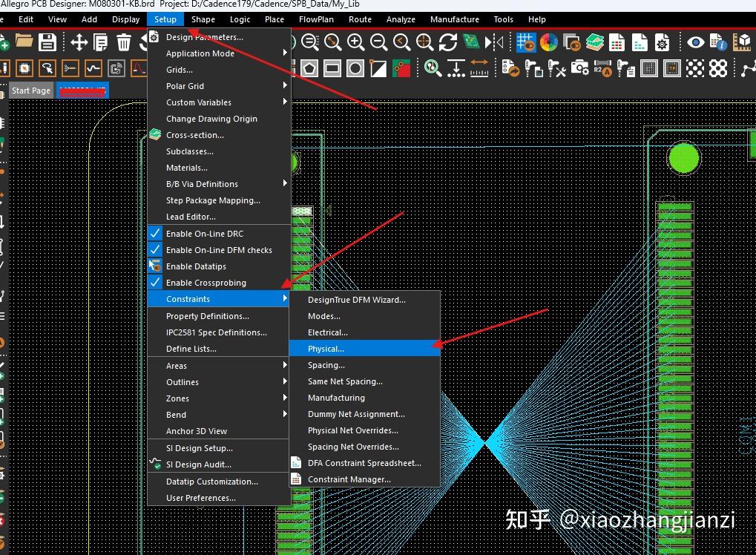The width and height of the screenshot is (756, 555).
Task: Open the Route menu
Action: (360, 19)
